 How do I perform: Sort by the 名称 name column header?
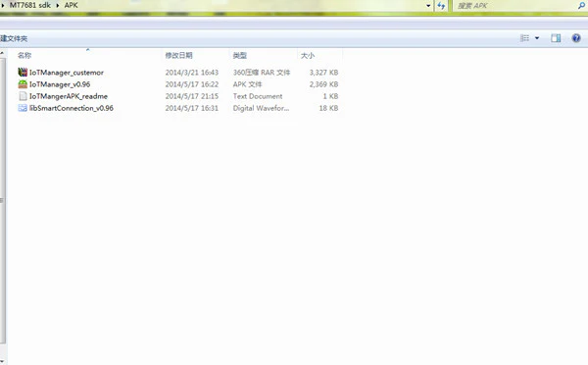[24, 56]
